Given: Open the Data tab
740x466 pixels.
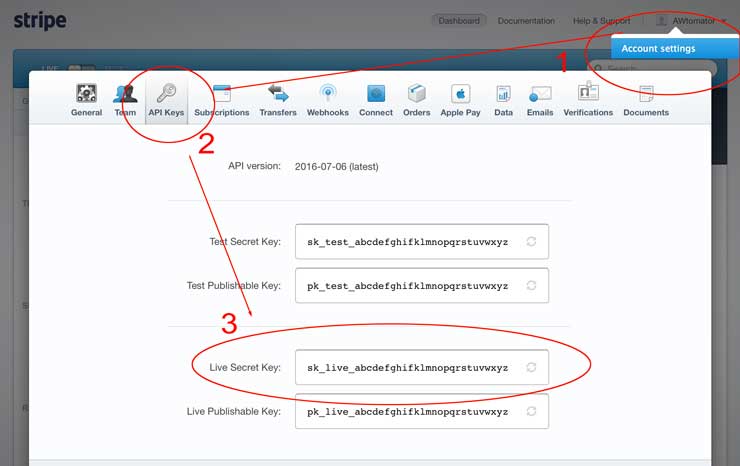Looking at the screenshot, I should [x=503, y=100].
